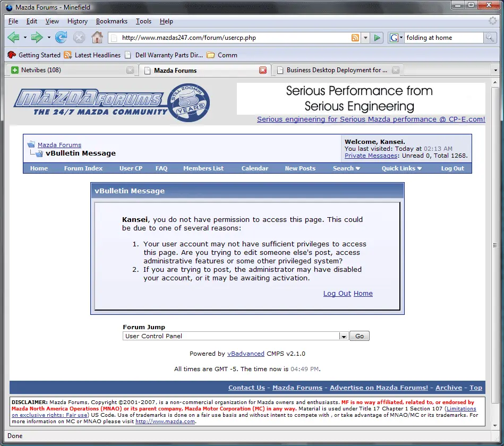Screen dimensions: 504x446
Task: Click New Posts in the navbar
Action: pos(300,168)
